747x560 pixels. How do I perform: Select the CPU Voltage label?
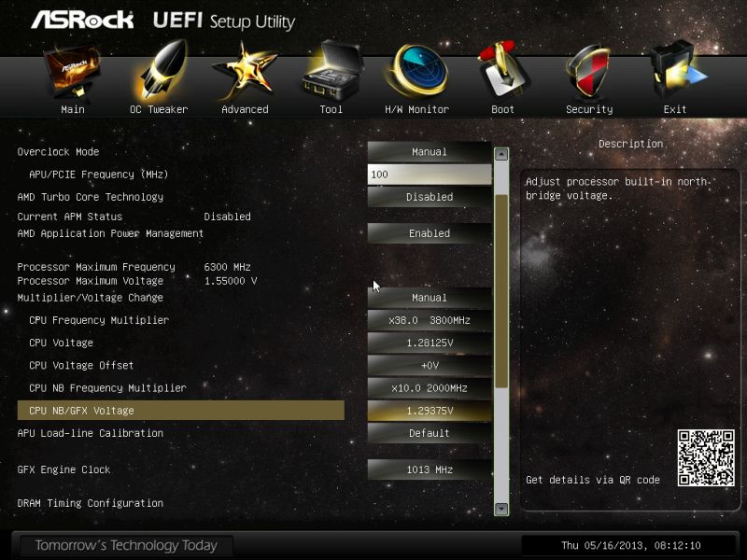[61, 343]
